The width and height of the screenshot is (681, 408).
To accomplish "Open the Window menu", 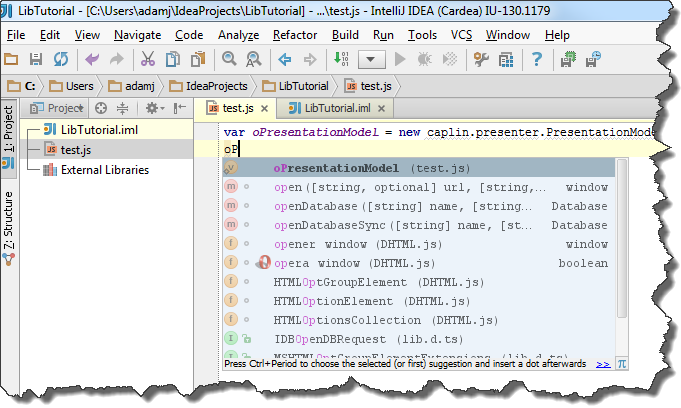I will (x=508, y=35).
